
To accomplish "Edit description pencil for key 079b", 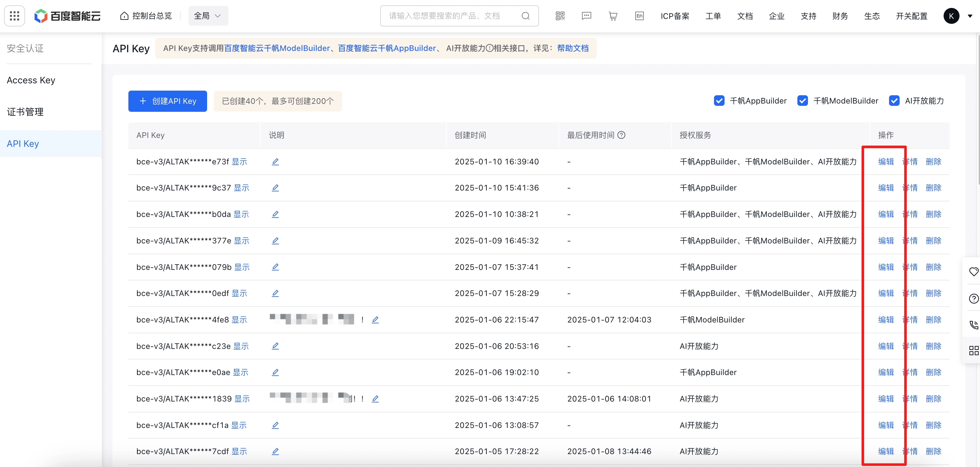I will pos(275,267).
